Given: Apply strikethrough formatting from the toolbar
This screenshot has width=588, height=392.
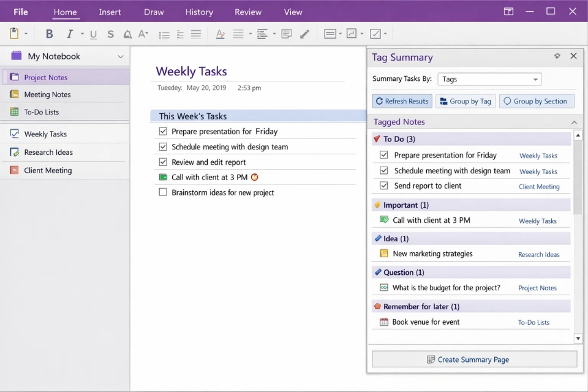Looking at the screenshot, I should (x=110, y=34).
